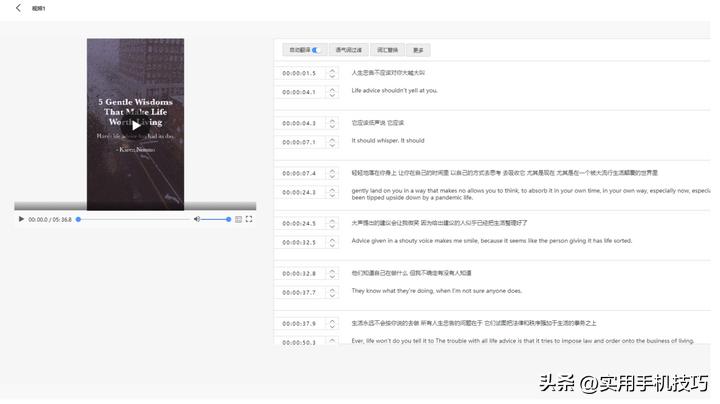Image resolution: width=720 pixels, height=404 pixels.
Task: Click the start time field 00:00:04.3
Action: (x=301, y=123)
